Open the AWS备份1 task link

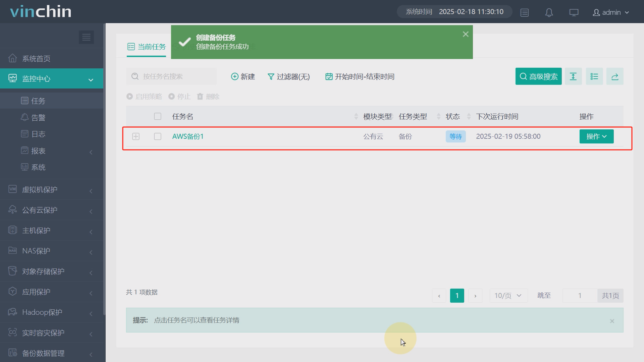(188, 136)
